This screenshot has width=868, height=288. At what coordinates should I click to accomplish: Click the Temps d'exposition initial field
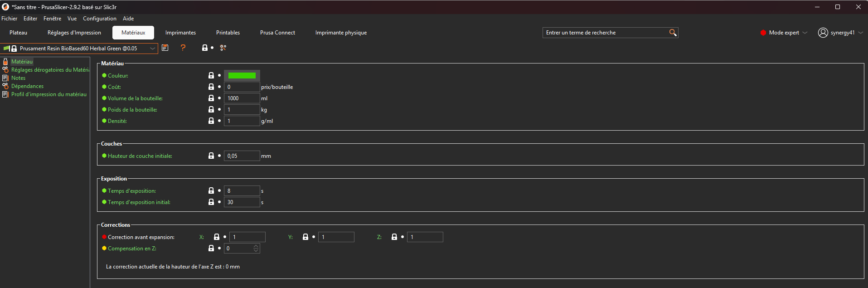pos(242,202)
